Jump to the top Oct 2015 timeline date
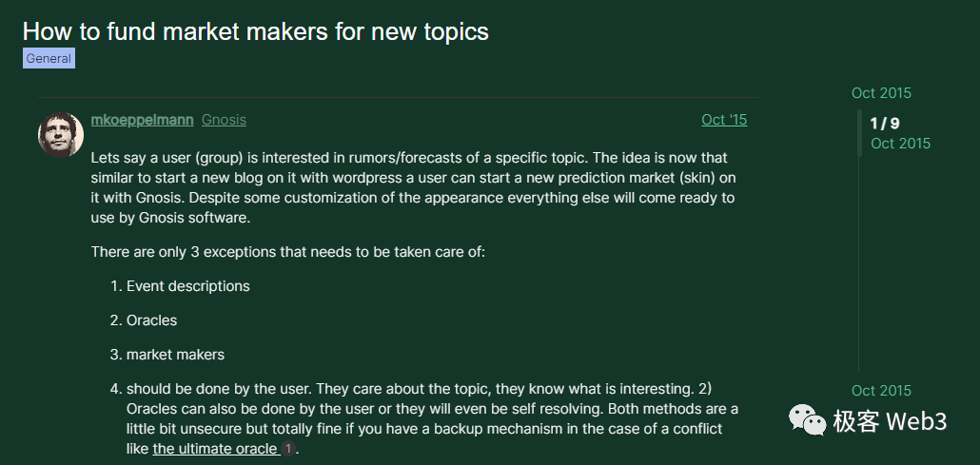 tap(881, 92)
